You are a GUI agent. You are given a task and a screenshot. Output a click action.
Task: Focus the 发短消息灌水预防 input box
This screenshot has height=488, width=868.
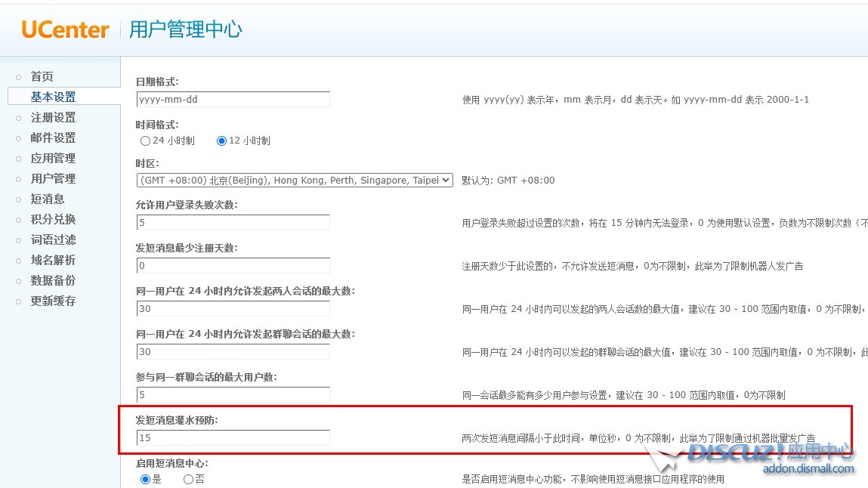[233, 438]
